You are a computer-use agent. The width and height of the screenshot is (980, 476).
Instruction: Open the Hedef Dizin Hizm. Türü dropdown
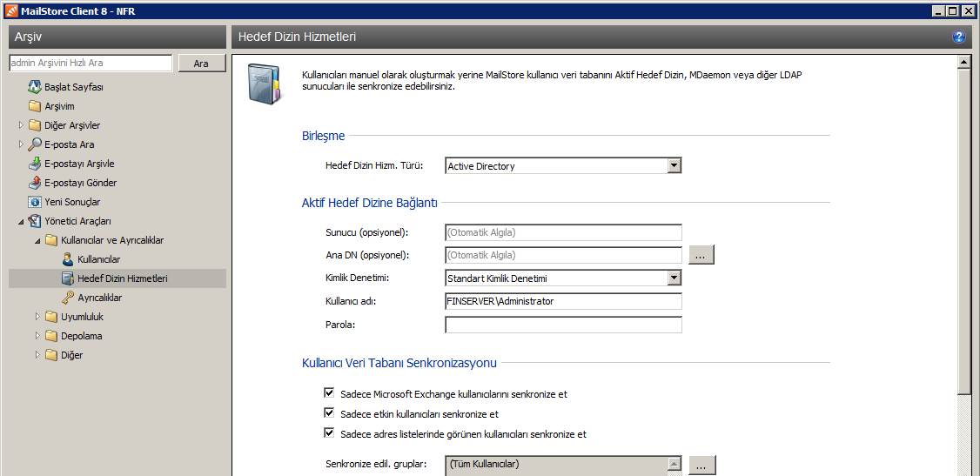pyautogui.click(x=674, y=165)
